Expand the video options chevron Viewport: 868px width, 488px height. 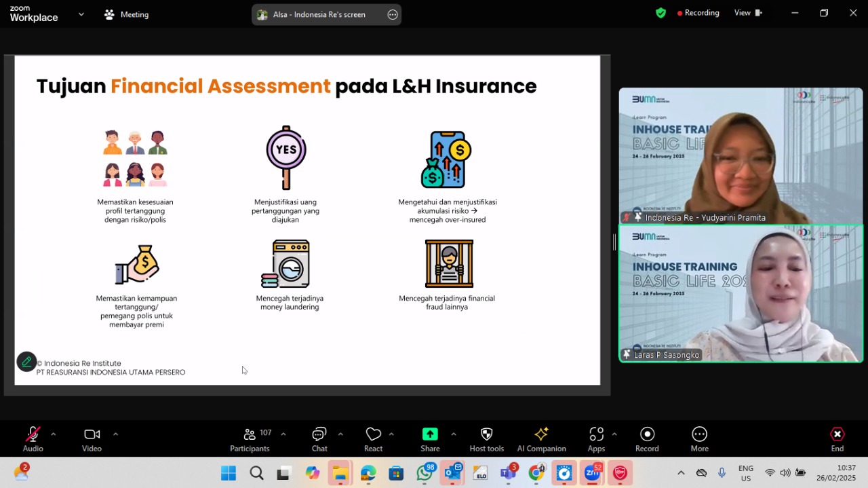pos(115,434)
